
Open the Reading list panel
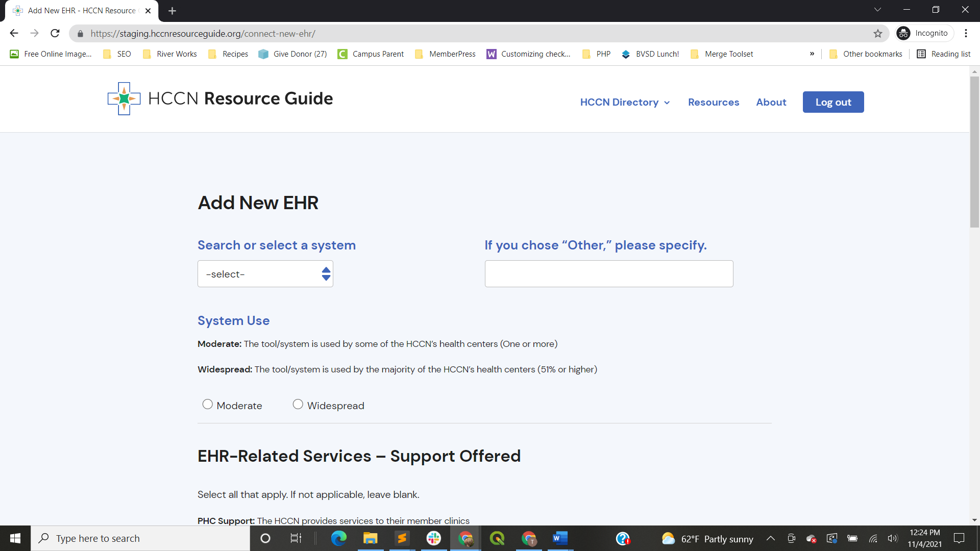pos(944,54)
